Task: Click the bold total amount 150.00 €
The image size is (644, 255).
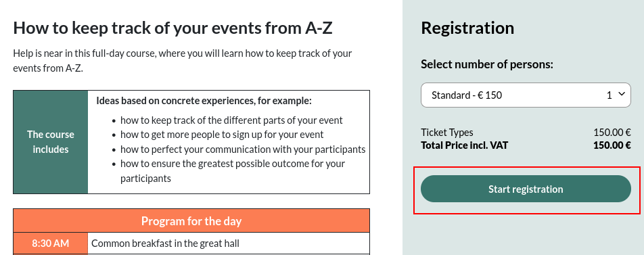Action: [x=612, y=145]
